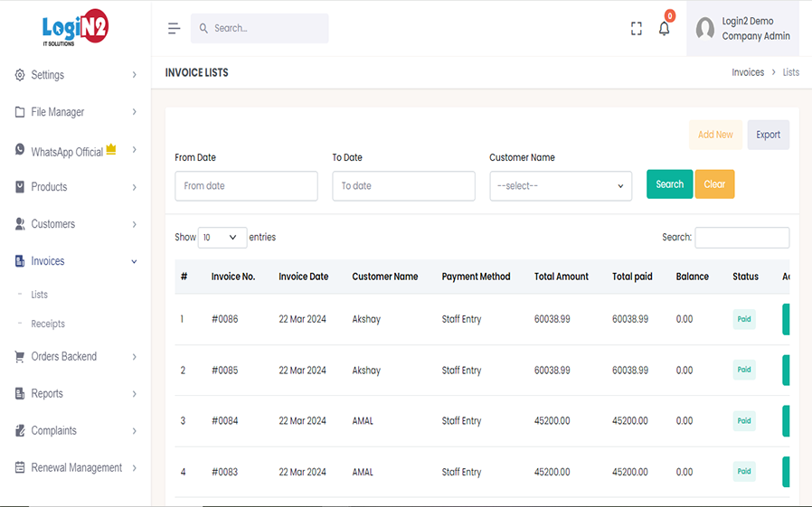Open Receipts under Invoices menu
The image size is (812, 507).
(x=48, y=324)
